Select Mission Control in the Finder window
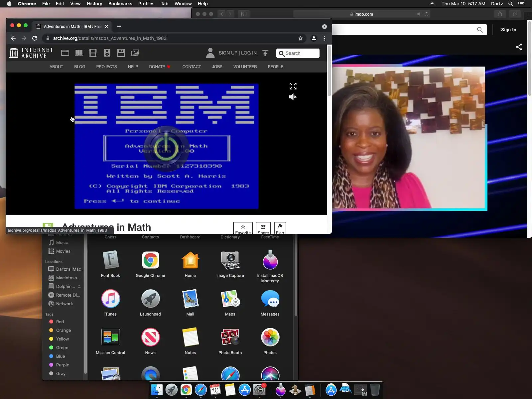532x399 pixels. (x=110, y=341)
